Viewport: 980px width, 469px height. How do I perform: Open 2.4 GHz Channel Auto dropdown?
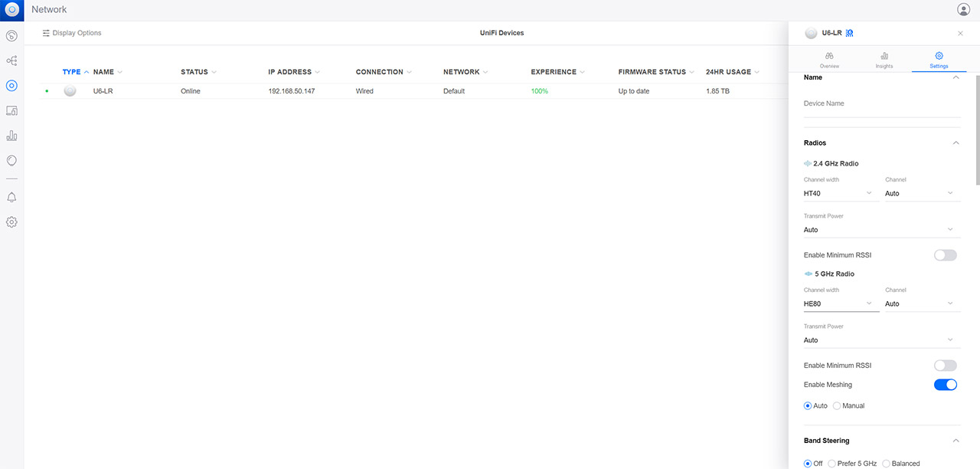(x=923, y=193)
